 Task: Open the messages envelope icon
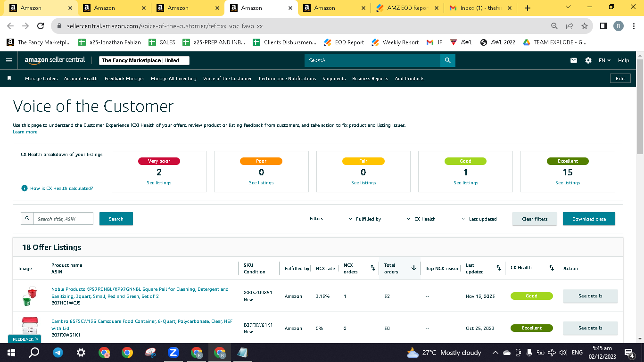574,60
